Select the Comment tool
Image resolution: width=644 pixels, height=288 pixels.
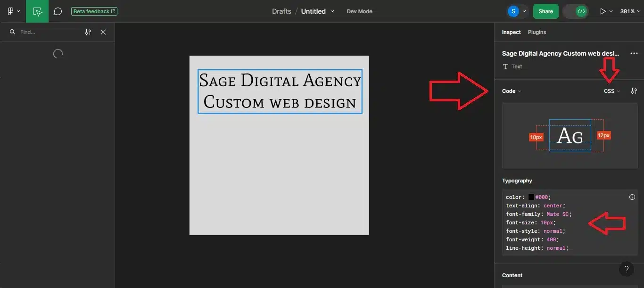[58, 11]
